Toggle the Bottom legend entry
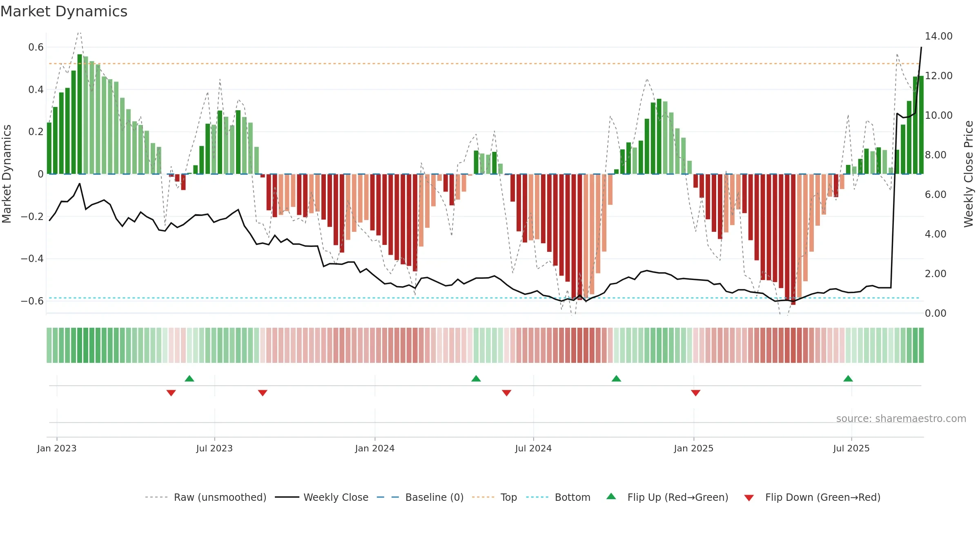This screenshot has height=551, width=980. 558,497
